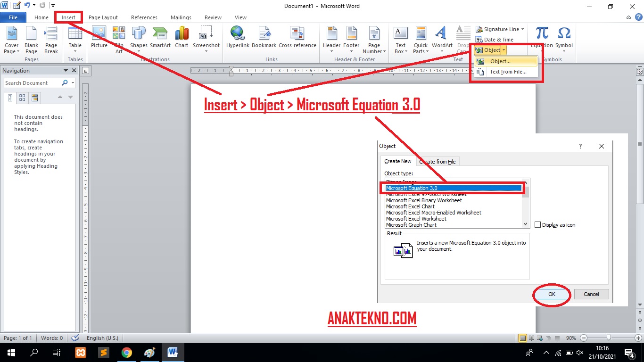Insert a Picture from file

99,38
